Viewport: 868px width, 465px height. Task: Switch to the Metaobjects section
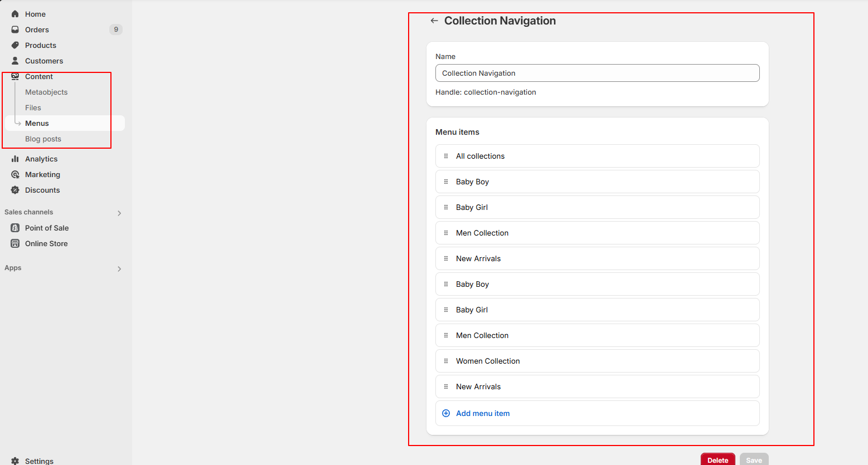coord(46,92)
